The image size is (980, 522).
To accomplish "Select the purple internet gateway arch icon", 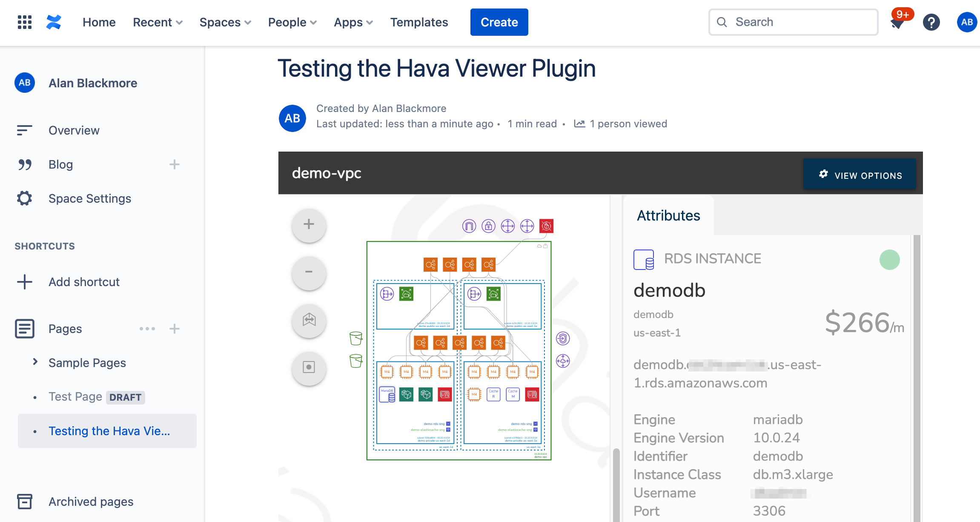I will (469, 226).
